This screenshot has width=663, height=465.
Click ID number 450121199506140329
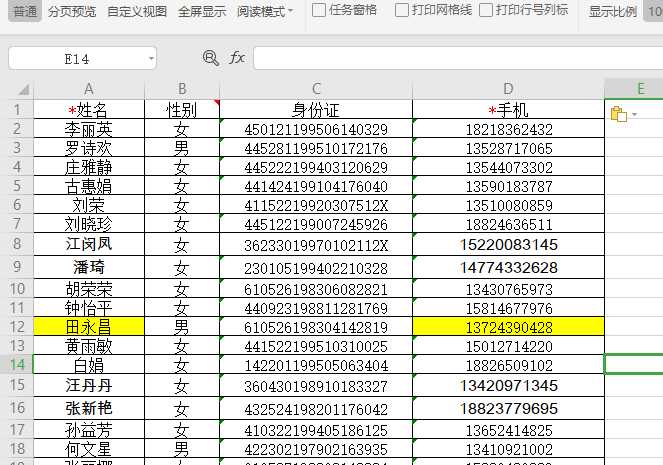click(x=316, y=129)
